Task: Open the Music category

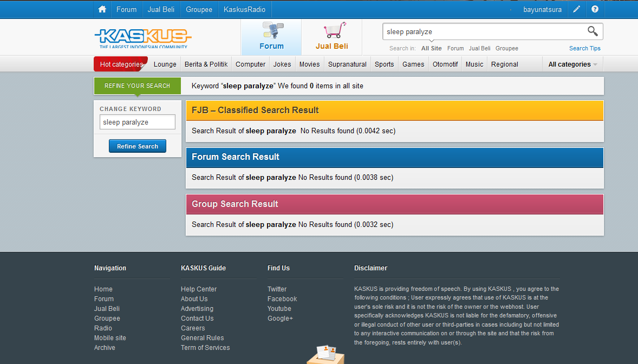Action: click(474, 64)
